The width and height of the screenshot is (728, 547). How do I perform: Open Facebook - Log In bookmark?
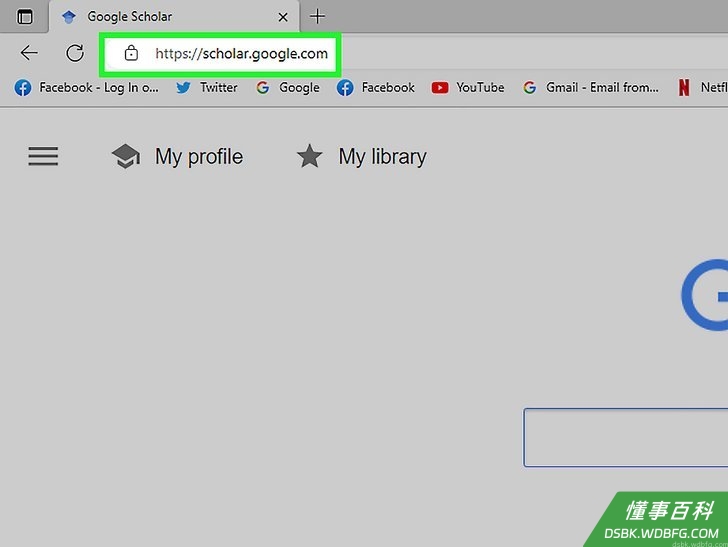(86, 87)
